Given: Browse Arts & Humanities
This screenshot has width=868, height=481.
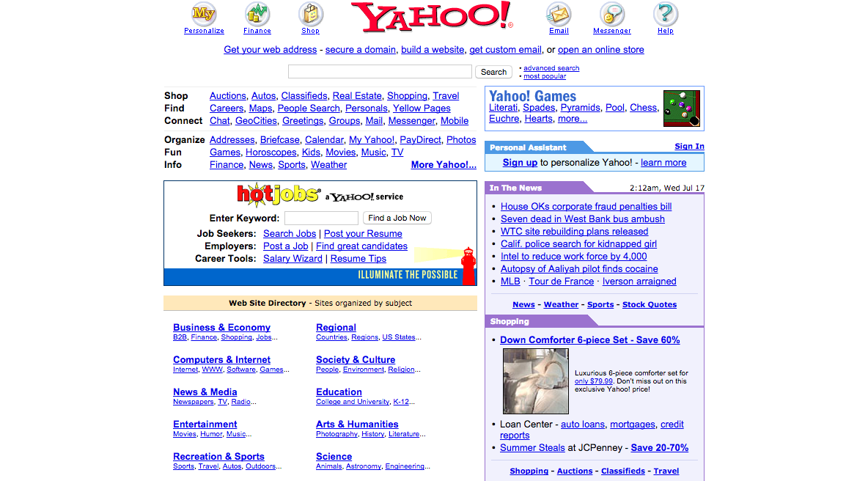Looking at the screenshot, I should (357, 425).
